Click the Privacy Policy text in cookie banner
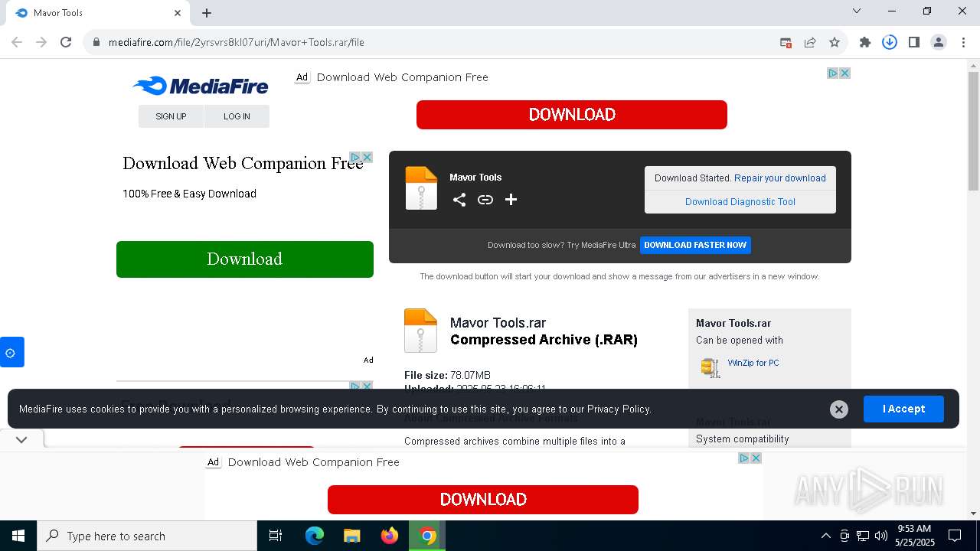This screenshot has width=980, height=551. (x=619, y=409)
